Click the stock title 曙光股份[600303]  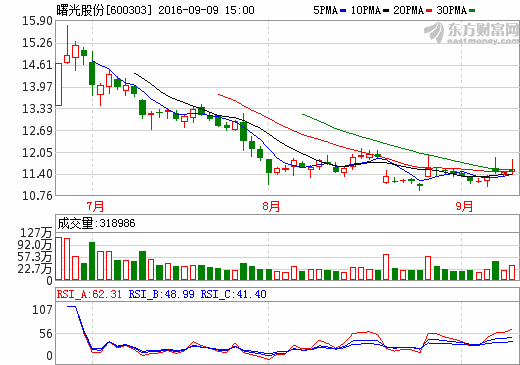(104, 10)
